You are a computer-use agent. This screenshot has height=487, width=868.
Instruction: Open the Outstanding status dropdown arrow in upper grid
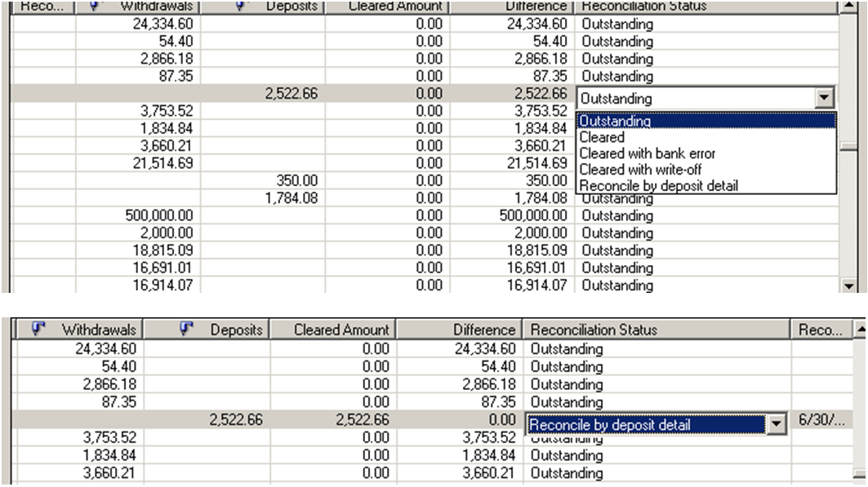point(824,98)
